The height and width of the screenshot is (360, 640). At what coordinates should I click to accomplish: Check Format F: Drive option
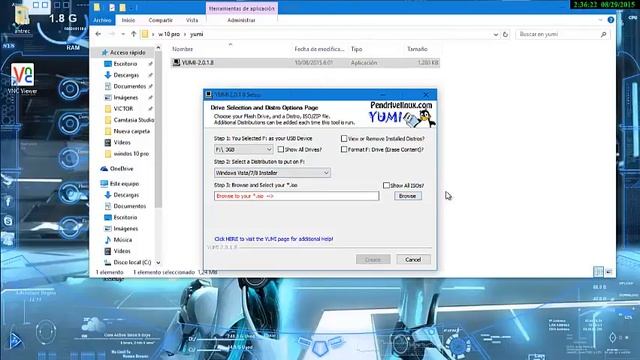click(x=344, y=149)
